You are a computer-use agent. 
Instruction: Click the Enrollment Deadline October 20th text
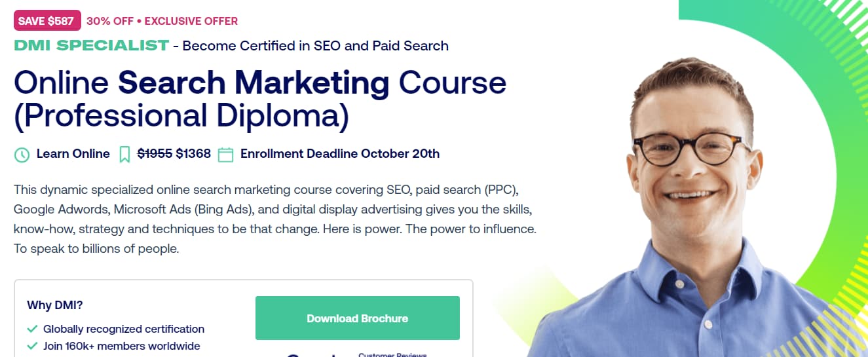tap(340, 154)
